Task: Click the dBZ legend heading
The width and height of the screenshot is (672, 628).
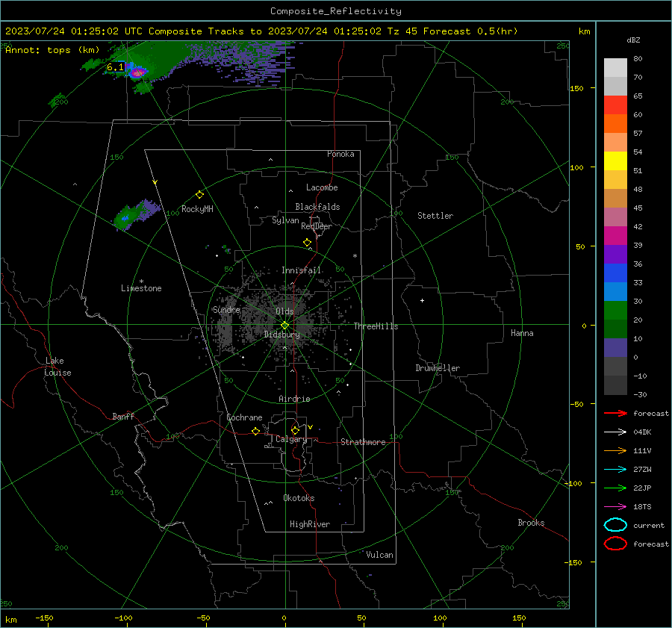Action: (x=633, y=40)
